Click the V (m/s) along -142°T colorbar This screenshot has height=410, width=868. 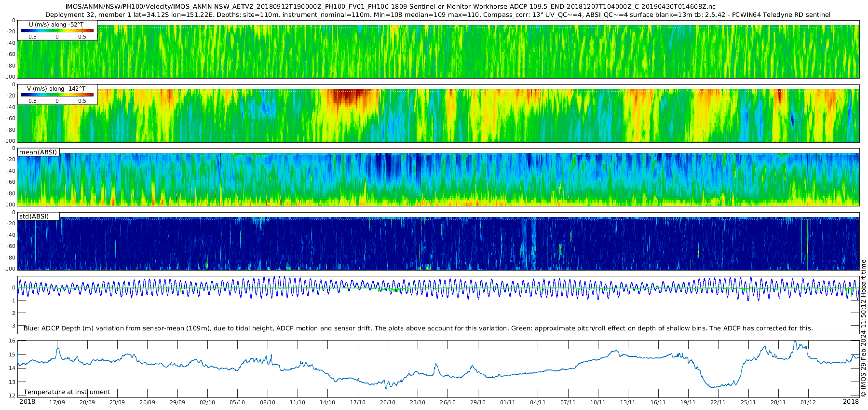[57, 95]
